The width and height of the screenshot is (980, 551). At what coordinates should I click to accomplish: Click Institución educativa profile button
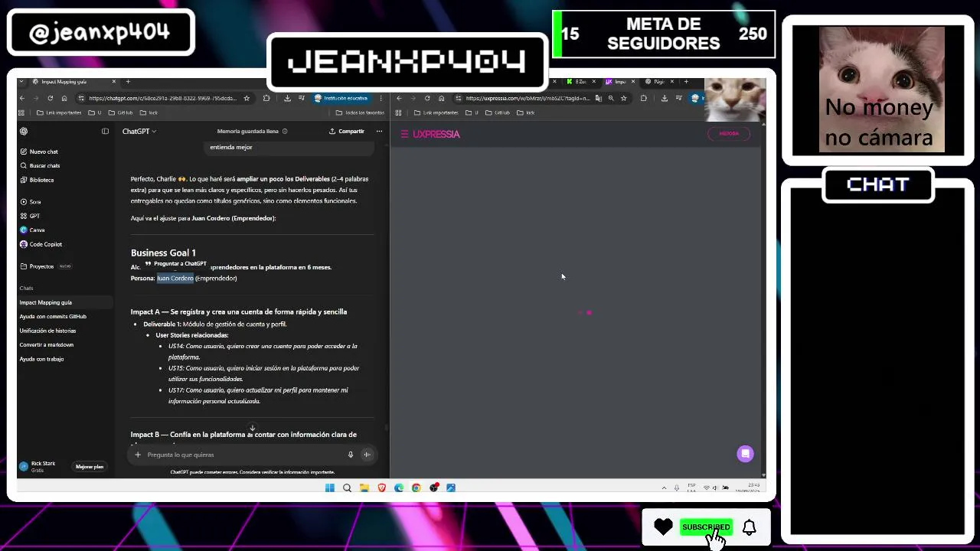(x=342, y=98)
